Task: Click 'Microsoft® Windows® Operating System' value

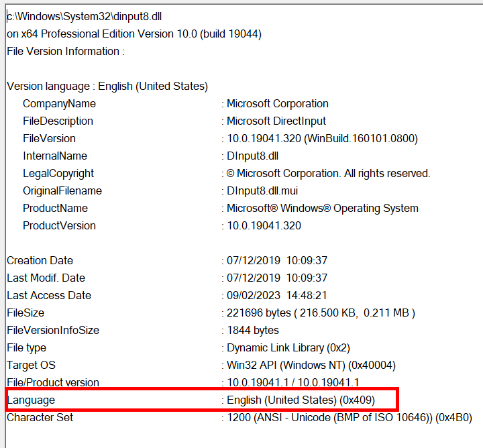Action: pos(323,209)
